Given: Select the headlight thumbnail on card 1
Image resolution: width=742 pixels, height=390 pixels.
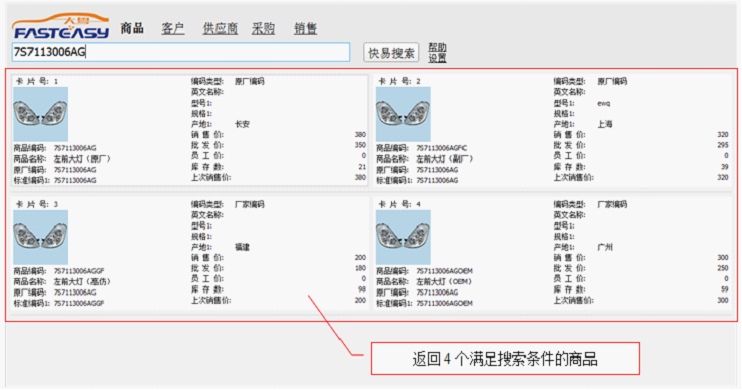Looking at the screenshot, I should point(41,114).
